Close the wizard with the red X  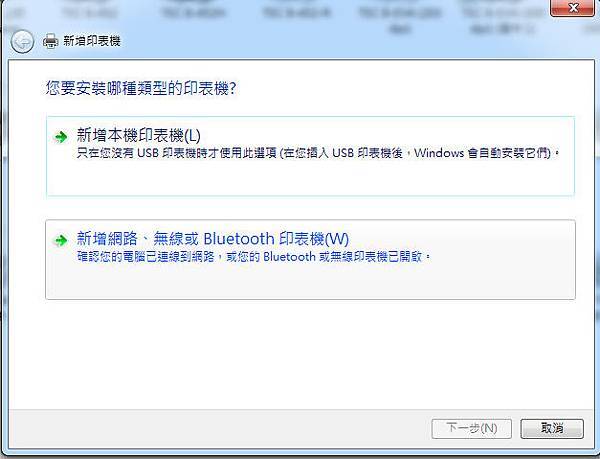point(573,8)
